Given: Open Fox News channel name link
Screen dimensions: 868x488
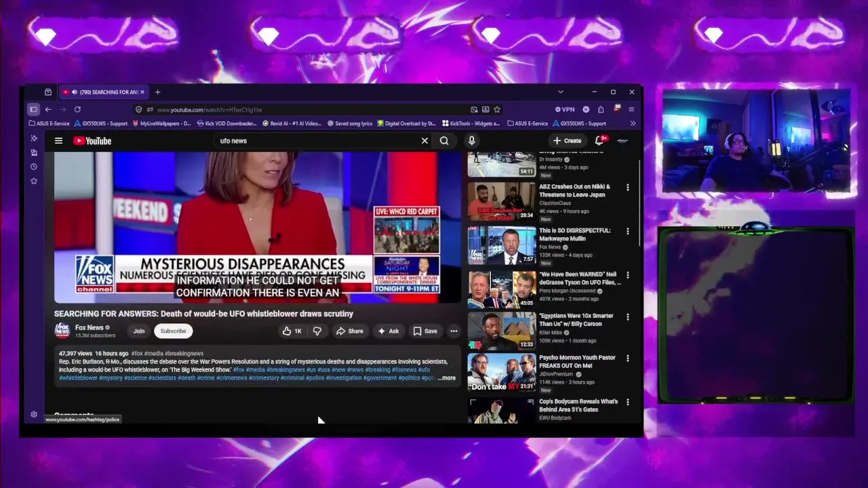Looking at the screenshot, I should coord(90,327).
